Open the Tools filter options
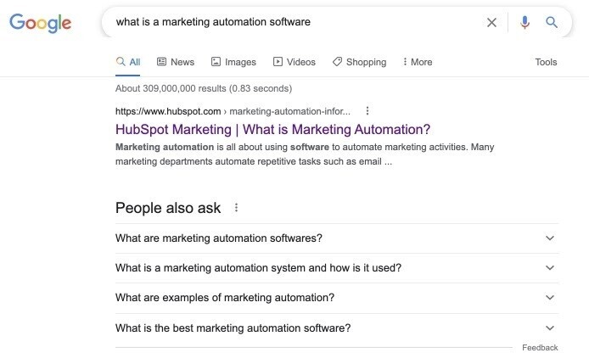The width and height of the screenshot is (589, 364). (x=546, y=62)
